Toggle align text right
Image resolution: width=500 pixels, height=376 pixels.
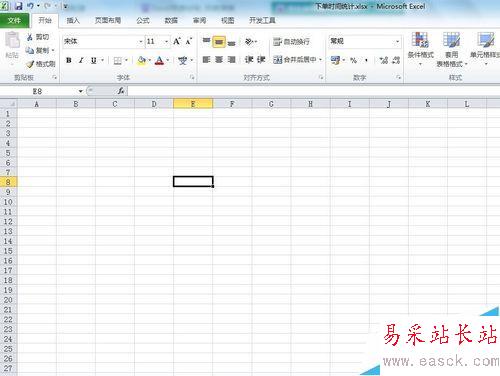pyautogui.click(x=231, y=60)
